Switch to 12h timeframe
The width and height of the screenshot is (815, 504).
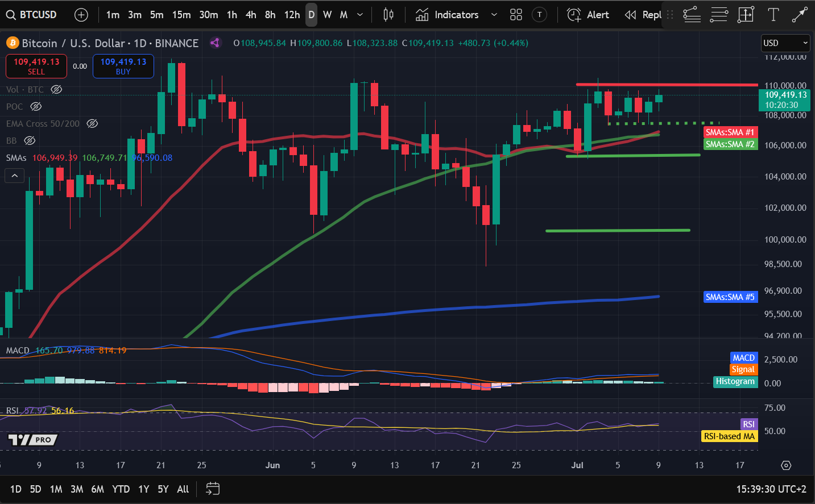292,15
